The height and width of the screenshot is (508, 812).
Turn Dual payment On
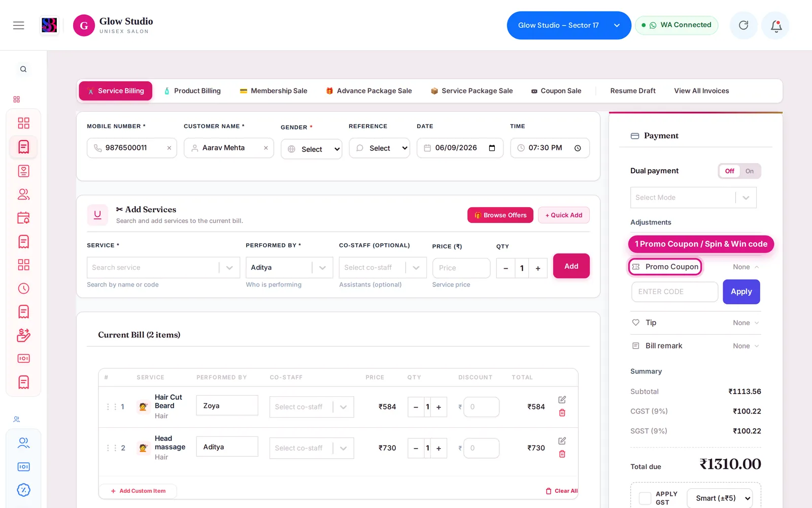[x=750, y=171]
